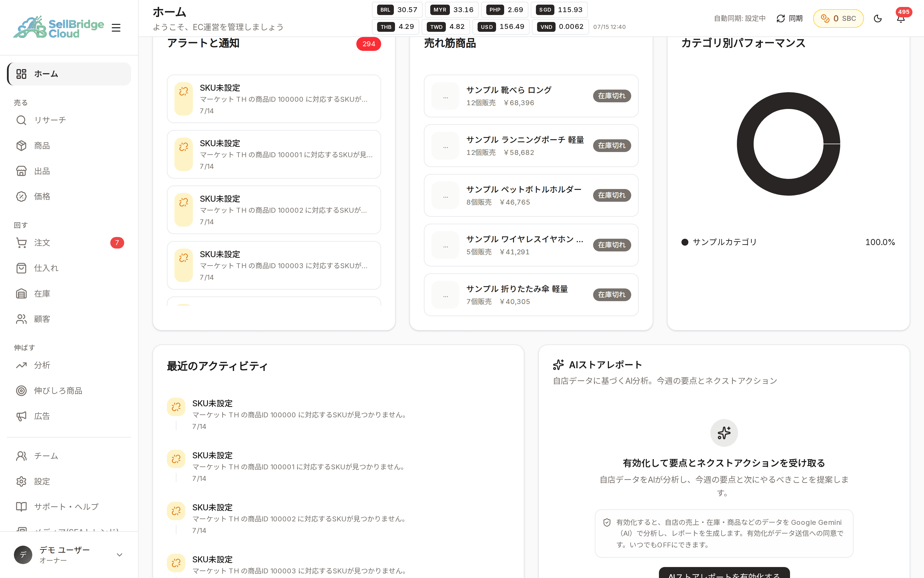Click the red 7 badge on 注文
The width and height of the screenshot is (924, 578).
coord(117,243)
